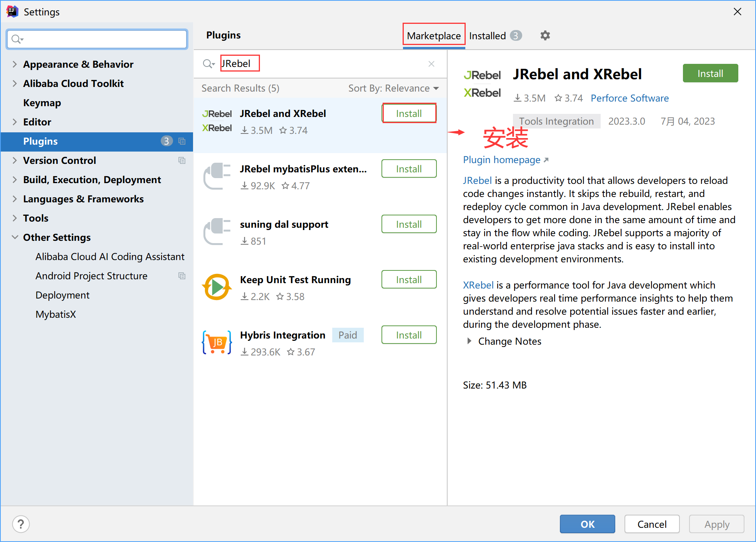
Task: Open the Sort By Relevance dropdown
Action: [x=393, y=88]
